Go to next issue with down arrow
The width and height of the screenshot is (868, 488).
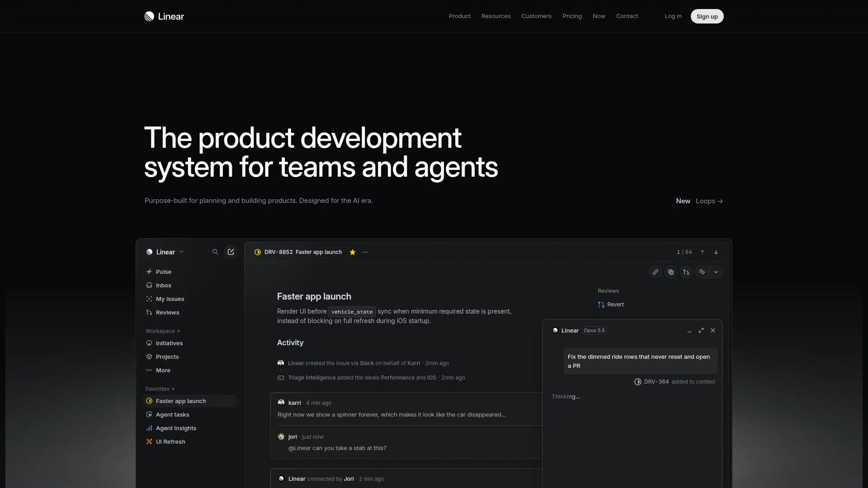point(716,252)
